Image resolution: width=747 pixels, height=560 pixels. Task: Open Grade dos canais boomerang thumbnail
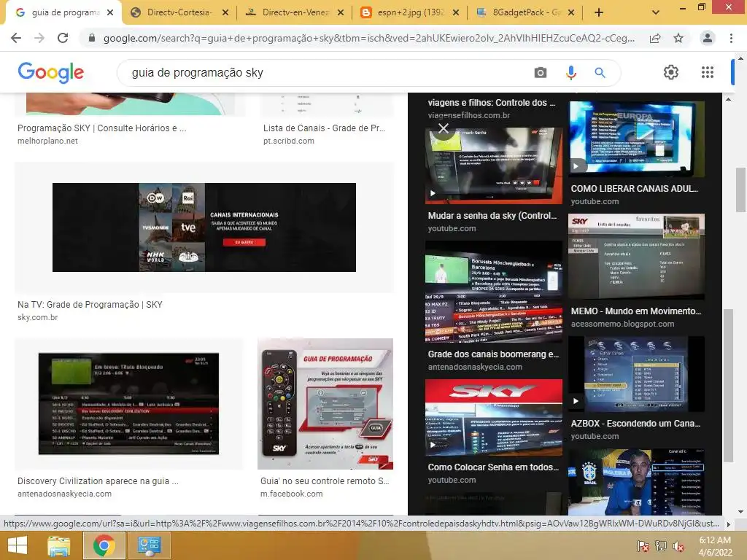tap(494, 292)
